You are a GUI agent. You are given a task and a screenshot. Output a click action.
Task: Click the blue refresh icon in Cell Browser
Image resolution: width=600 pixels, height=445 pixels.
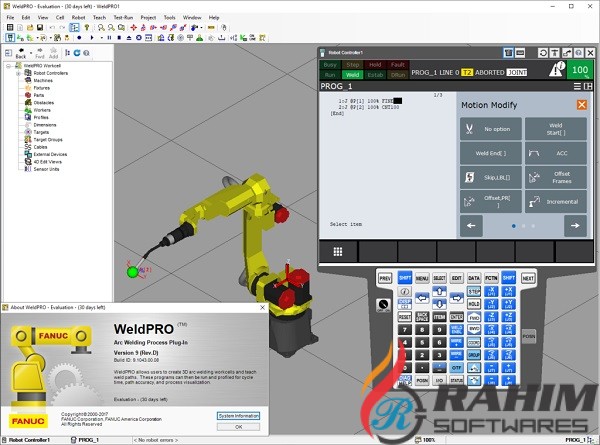(77, 53)
